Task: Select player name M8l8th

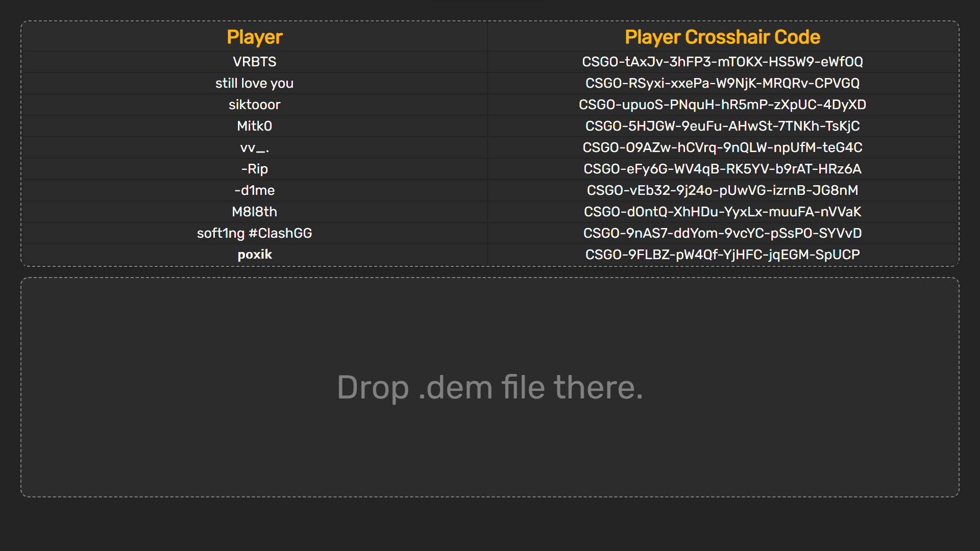Action: (x=254, y=212)
